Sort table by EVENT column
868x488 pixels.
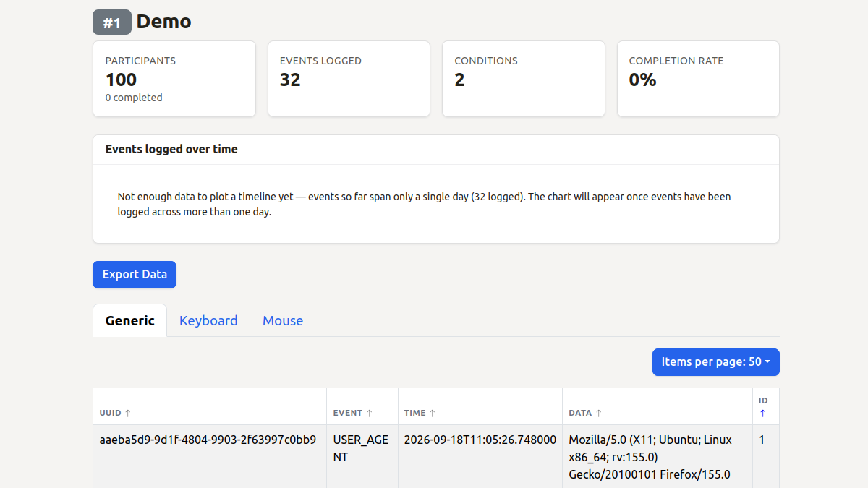pyautogui.click(x=353, y=413)
